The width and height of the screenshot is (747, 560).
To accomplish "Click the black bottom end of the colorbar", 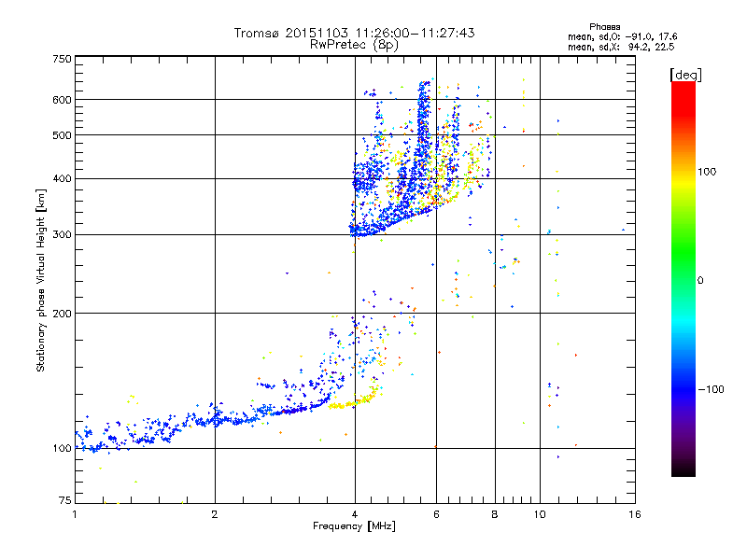I will 684,470.
